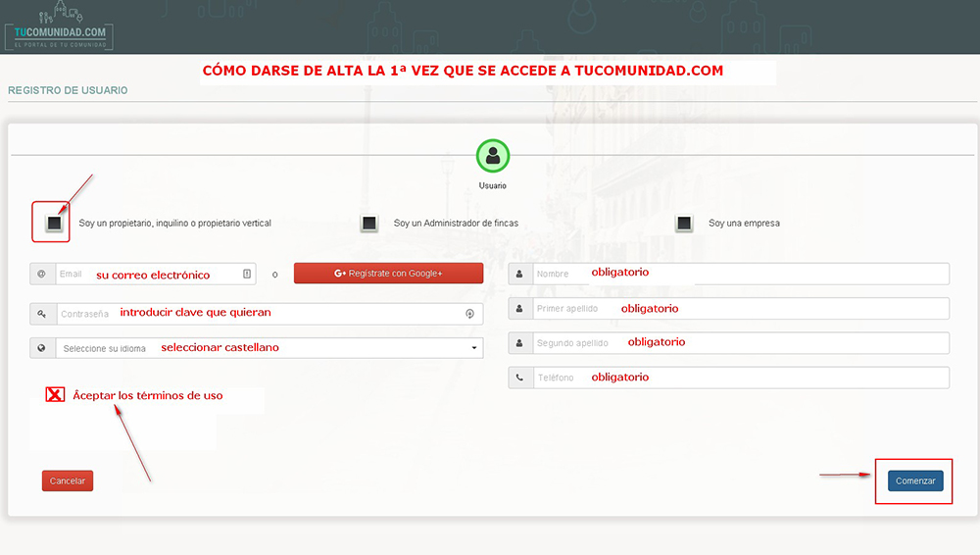980x555 pixels.
Task: Tick the accept terms of use checkbox
Action: 55,394
